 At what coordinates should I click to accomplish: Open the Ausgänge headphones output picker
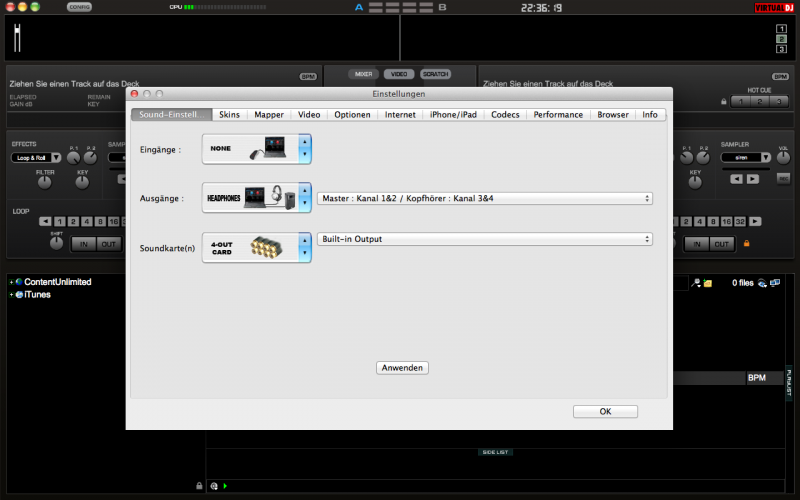point(256,198)
